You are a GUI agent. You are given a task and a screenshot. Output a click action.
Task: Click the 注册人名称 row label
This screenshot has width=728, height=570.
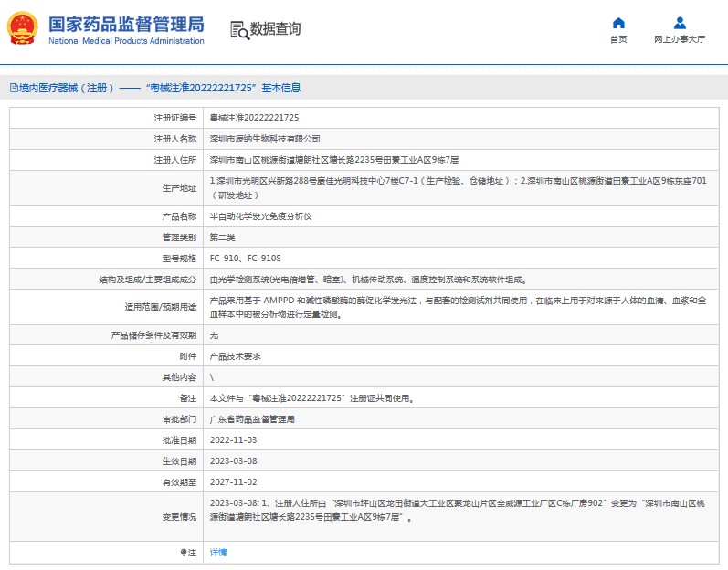(x=175, y=139)
